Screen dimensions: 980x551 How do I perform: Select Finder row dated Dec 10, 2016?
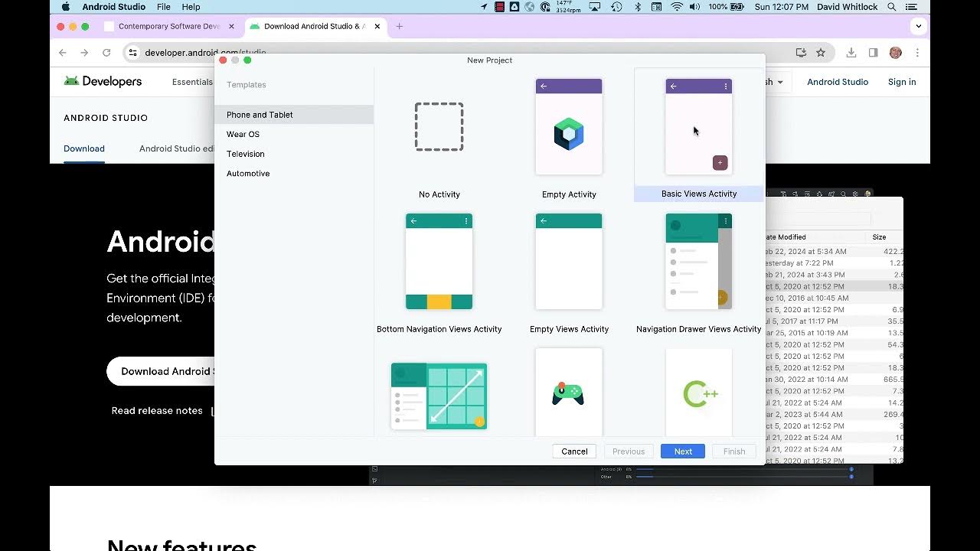(835, 298)
